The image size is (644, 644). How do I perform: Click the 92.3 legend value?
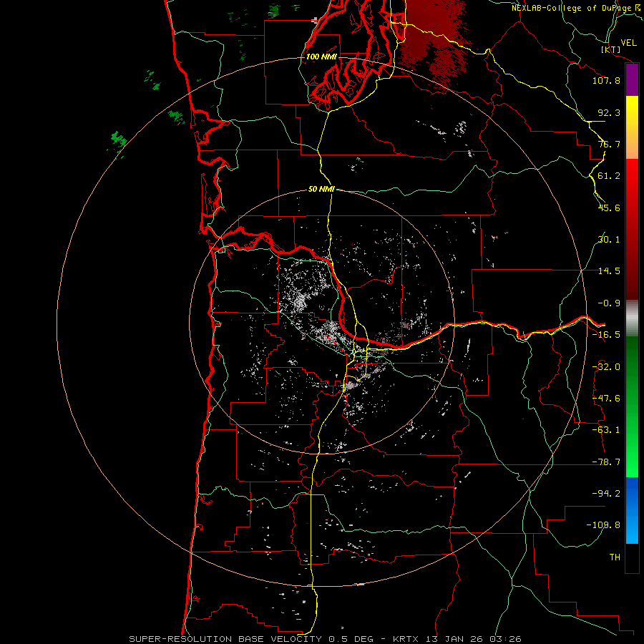point(609,112)
